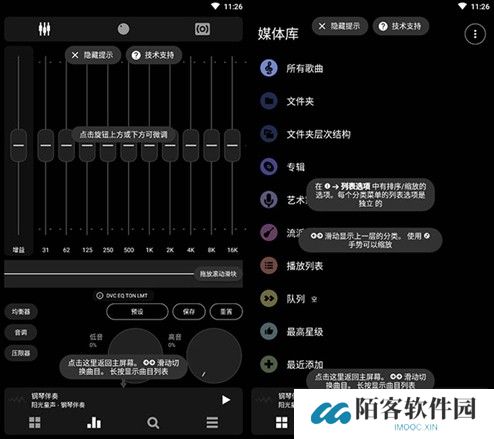The image size is (494, 439).
Task: Open 技术支持 on the 媒体库 screen
Action: coord(401,26)
